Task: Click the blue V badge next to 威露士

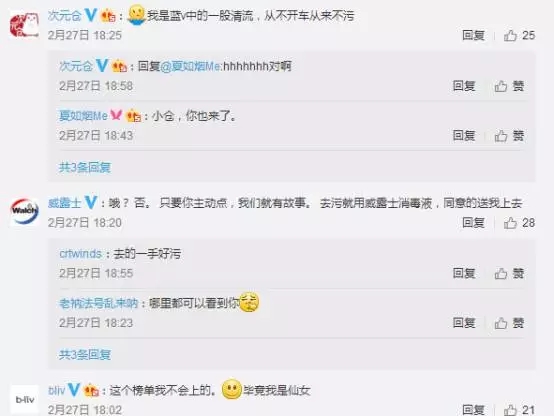Action: 91,203
